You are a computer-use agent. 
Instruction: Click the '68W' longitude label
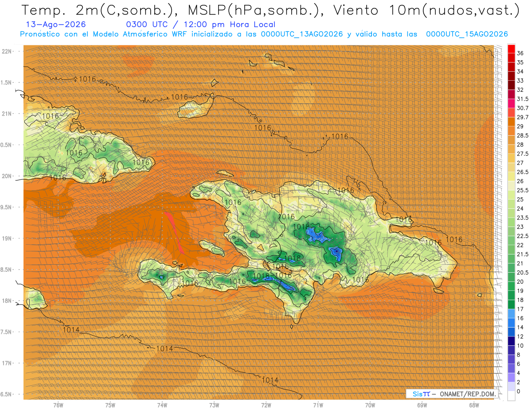[474, 405]
